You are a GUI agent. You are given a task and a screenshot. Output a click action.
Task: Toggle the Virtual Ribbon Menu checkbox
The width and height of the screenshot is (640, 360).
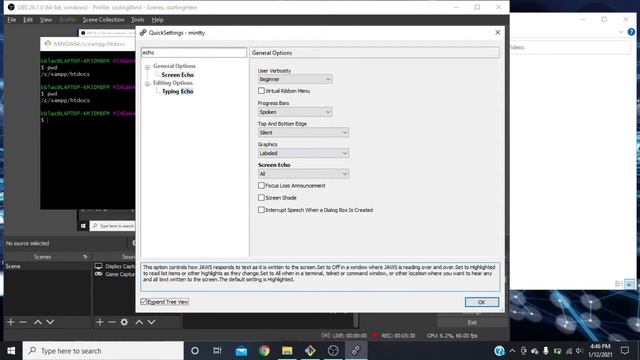(261, 91)
